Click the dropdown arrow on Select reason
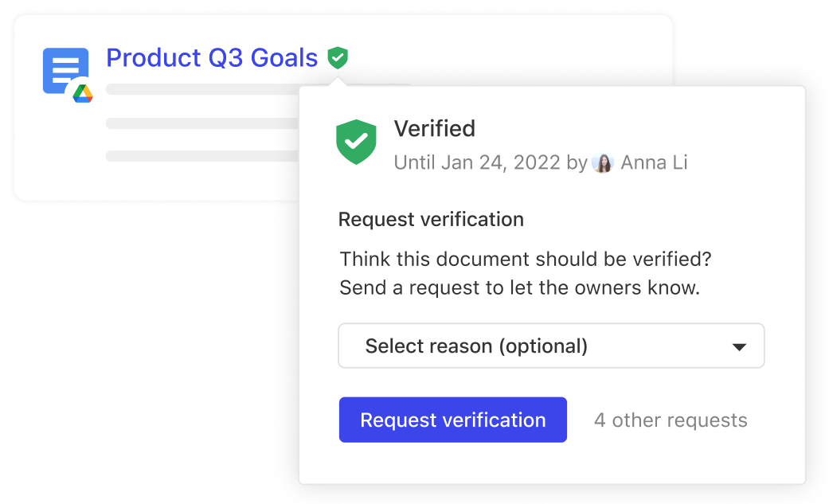Viewport: 829px width, 504px height. pos(739,346)
